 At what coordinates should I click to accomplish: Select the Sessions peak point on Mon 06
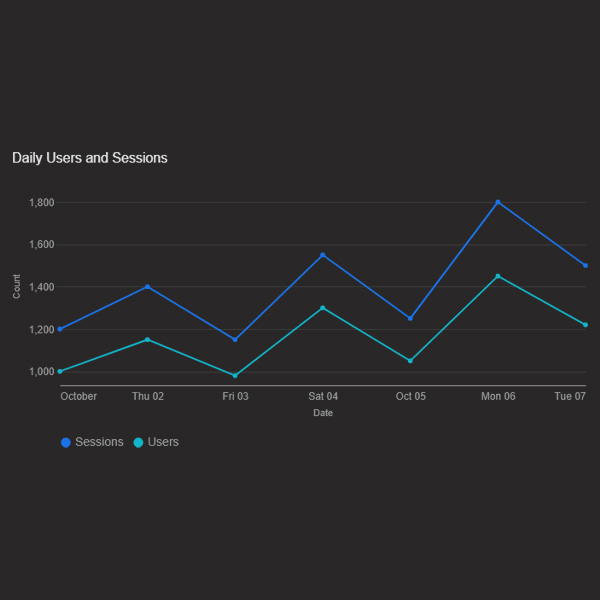pos(498,203)
